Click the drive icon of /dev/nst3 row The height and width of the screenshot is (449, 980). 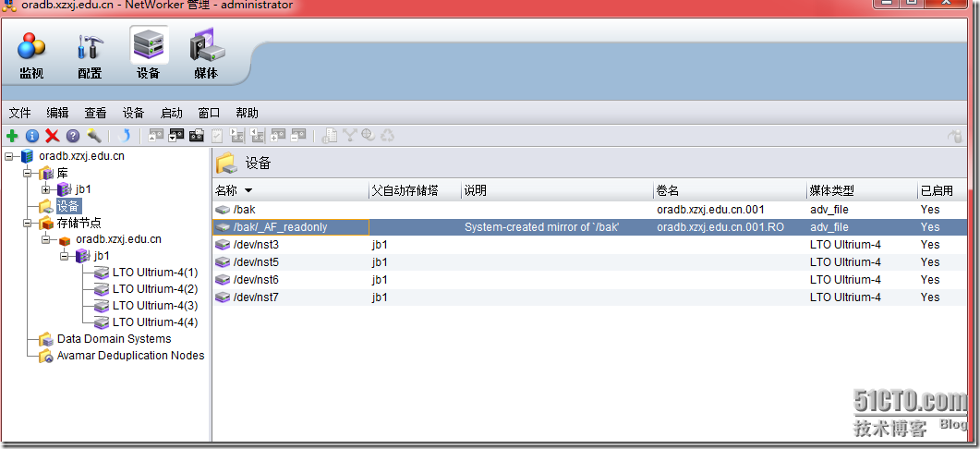(223, 245)
